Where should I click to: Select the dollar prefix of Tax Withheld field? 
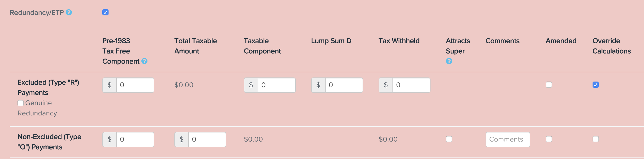pyautogui.click(x=386, y=85)
